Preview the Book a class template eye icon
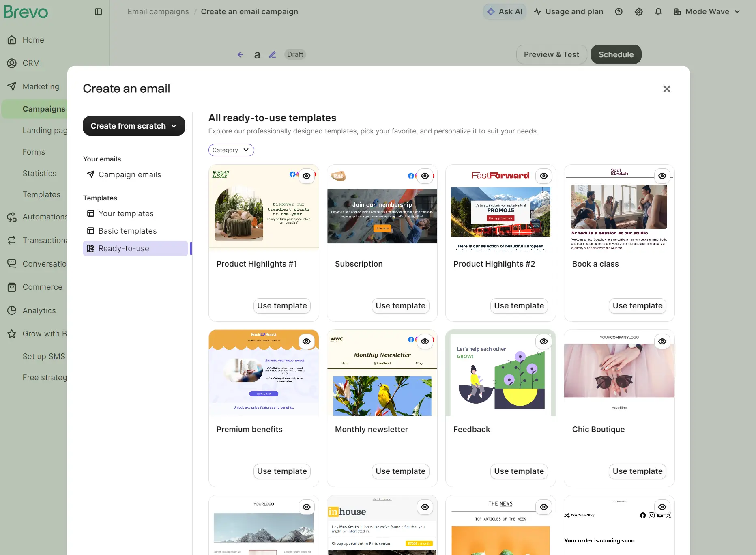Image resolution: width=756 pixels, height=555 pixels. tap(662, 176)
